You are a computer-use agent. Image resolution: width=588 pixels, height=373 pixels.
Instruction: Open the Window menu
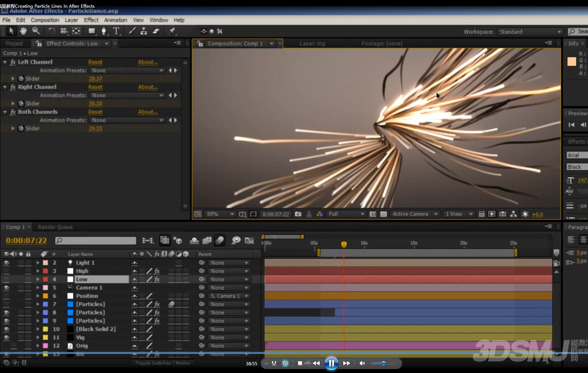coord(159,20)
